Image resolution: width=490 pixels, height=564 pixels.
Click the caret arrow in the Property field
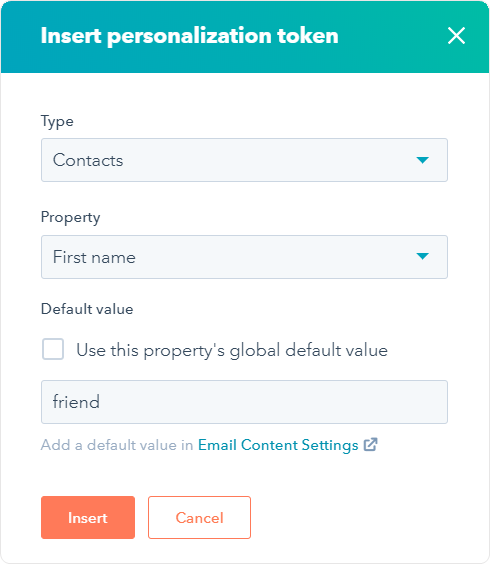click(x=422, y=256)
